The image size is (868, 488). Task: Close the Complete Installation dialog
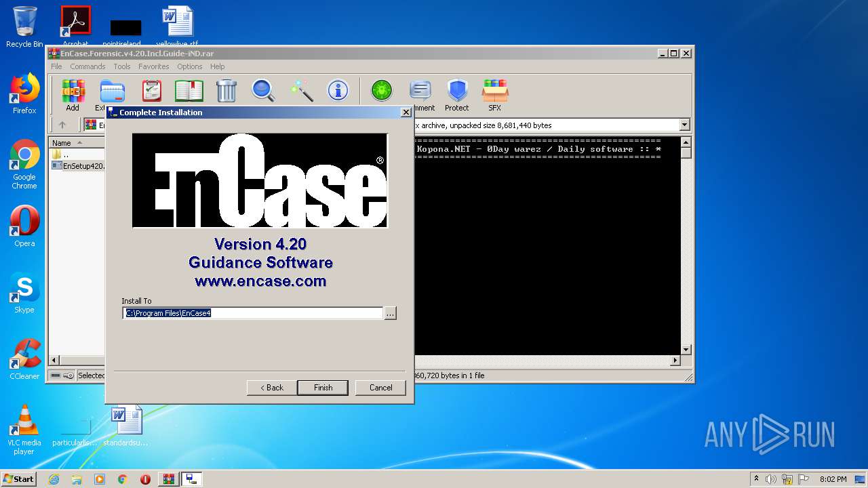coord(406,113)
